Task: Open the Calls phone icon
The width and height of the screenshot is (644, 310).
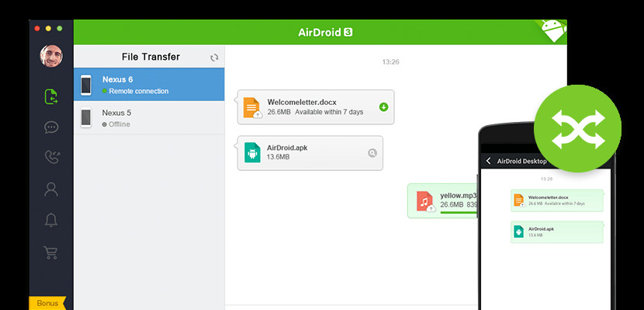Action: (52, 157)
